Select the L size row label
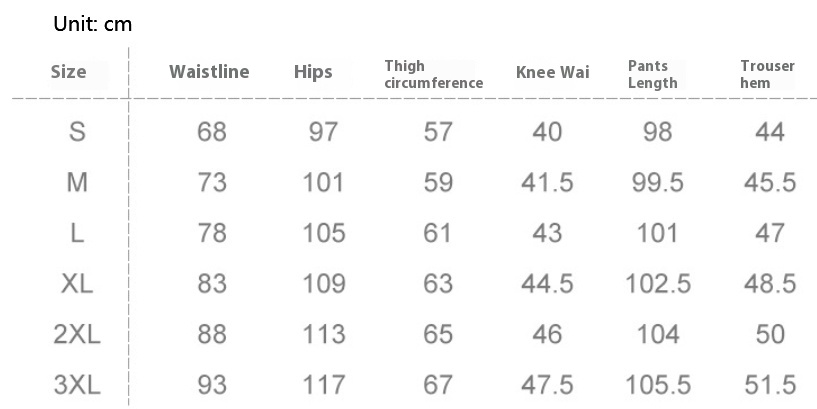The image size is (817, 409). (77, 233)
